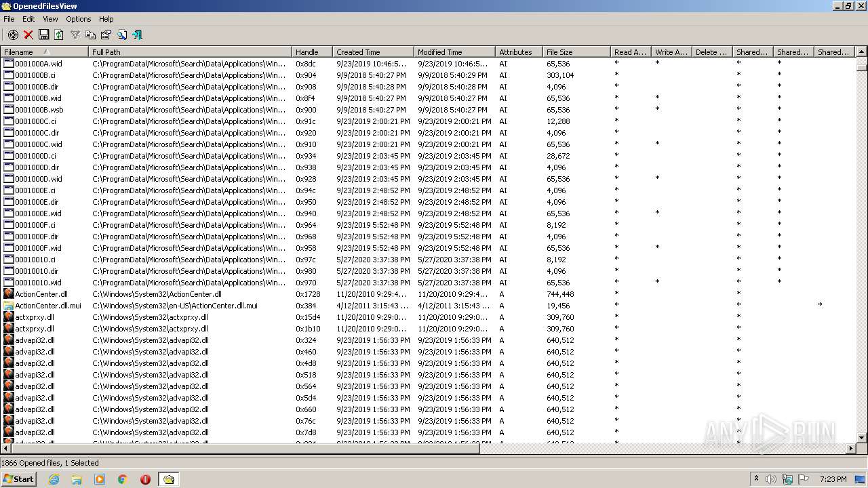This screenshot has width=868, height=488.
Task: Sort by the Created Time column header
Action: click(373, 52)
